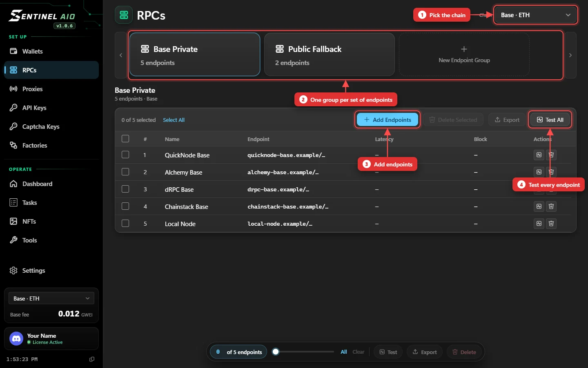The image size is (588, 368).
Task: Click All in the bottom selection bar
Action: coord(344,352)
